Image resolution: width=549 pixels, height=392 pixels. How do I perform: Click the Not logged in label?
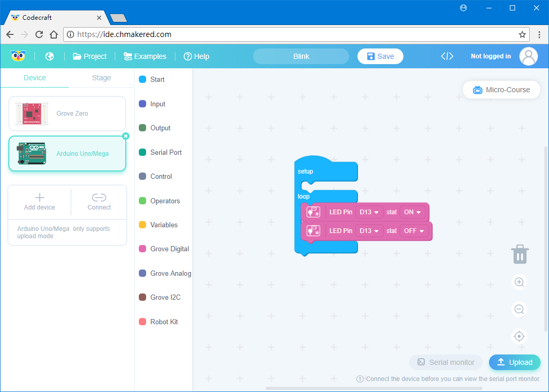click(x=491, y=56)
